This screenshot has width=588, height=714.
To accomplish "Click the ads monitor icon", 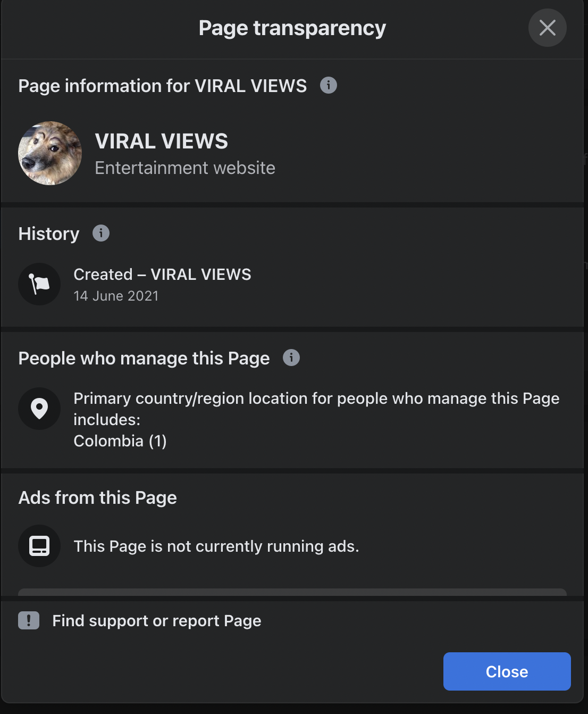I will (39, 546).
